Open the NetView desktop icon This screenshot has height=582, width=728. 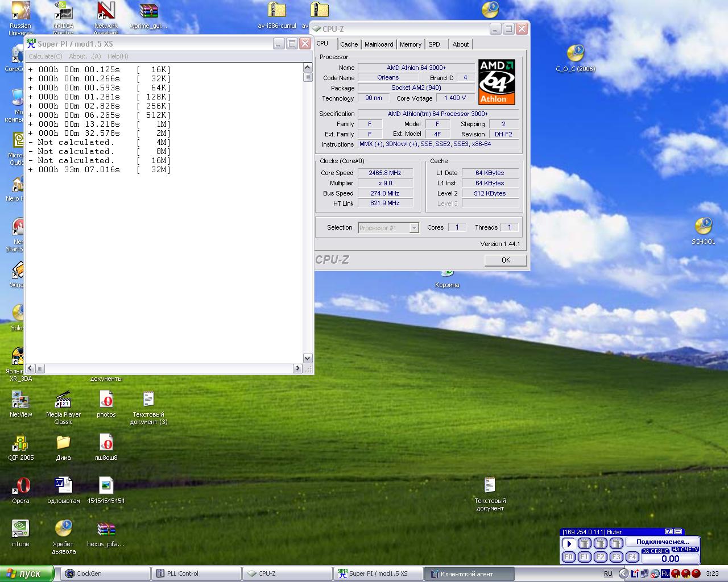point(20,404)
